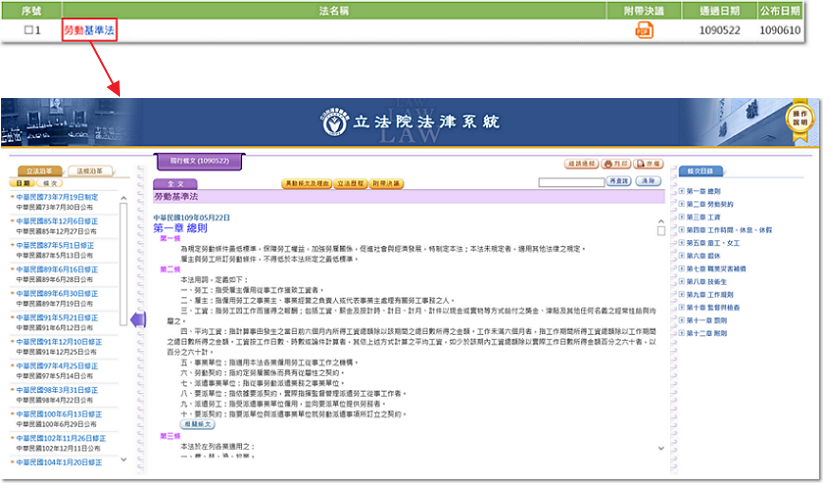Image resolution: width=833 pixels, height=497 pixels.
Task: Open the 立法歷程 button
Action: [x=351, y=184]
